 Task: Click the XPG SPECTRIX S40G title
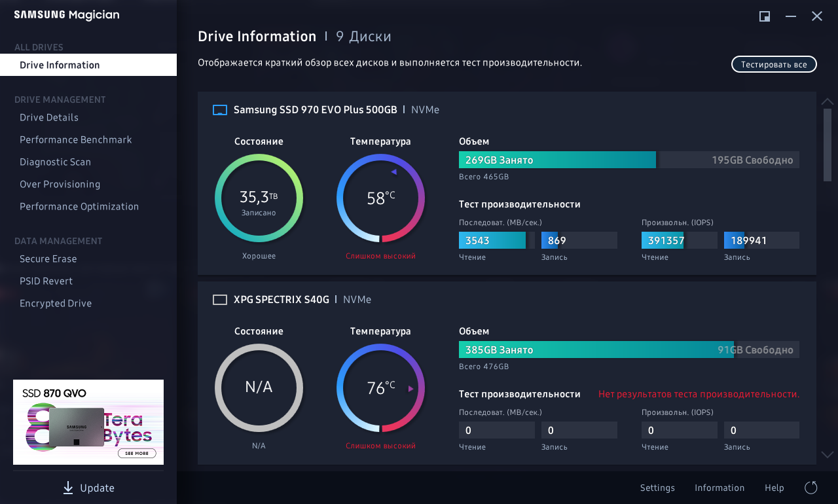click(282, 300)
